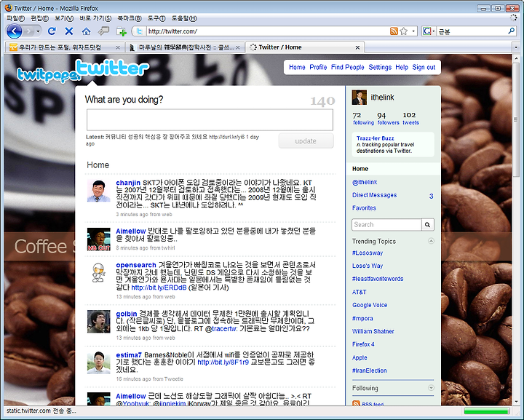Image resolution: width=524 pixels, height=420 pixels.
Task: Open the http://bit.ly/ERDdB link
Action: tap(159, 288)
